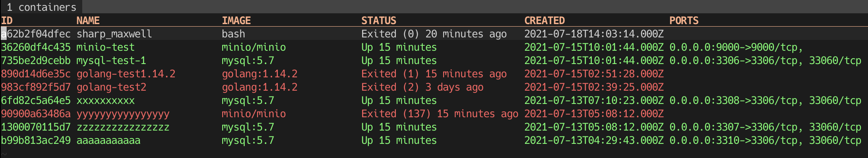Image resolution: width=868 pixels, height=158 pixels.
Task: Select the yyyyyyyyyyyyyyyy container row
Action: pyautogui.click(x=434, y=114)
